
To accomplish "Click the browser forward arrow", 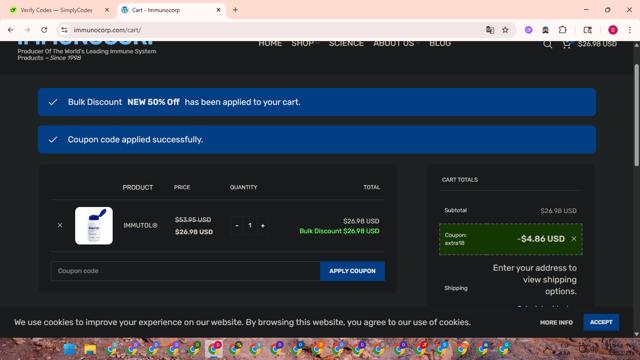I will pyautogui.click(x=27, y=30).
